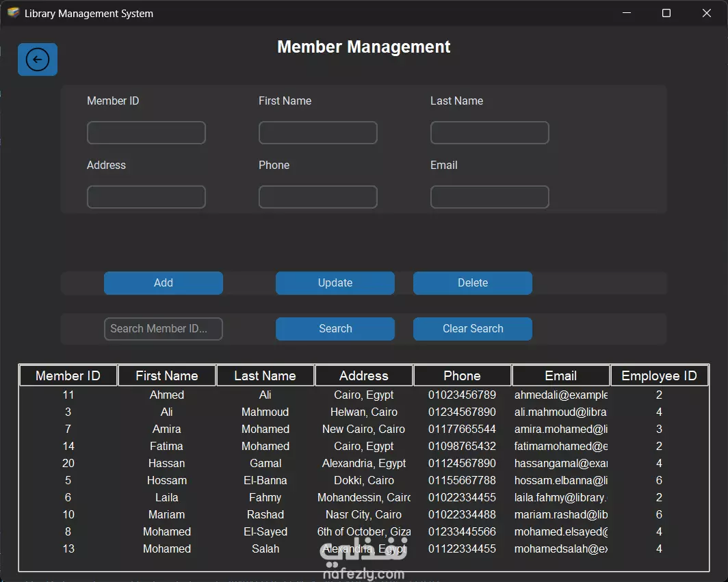Image resolution: width=728 pixels, height=582 pixels.
Task: Click the Member ID cell 14
Action: click(x=68, y=447)
